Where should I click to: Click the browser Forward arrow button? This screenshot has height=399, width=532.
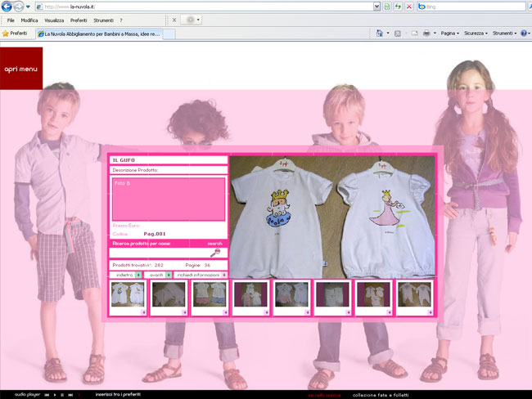(19, 7)
